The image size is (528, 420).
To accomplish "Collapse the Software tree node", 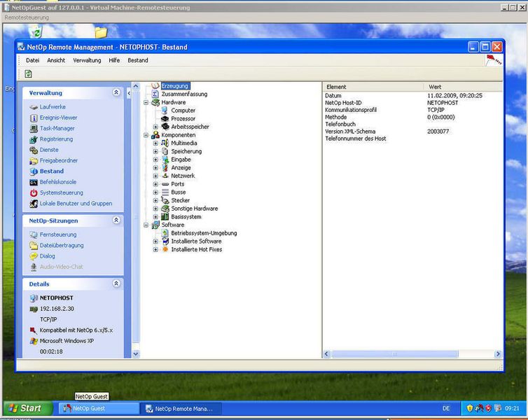I will (146, 225).
